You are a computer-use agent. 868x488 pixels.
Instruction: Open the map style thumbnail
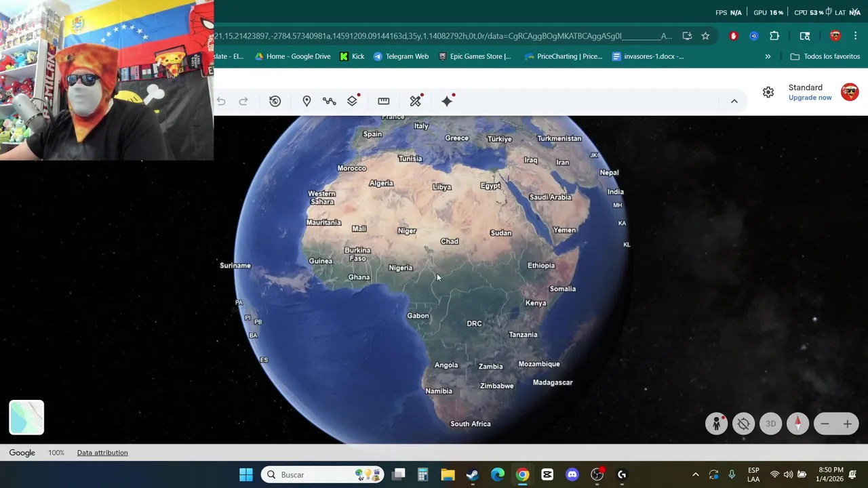click(26, 417)
